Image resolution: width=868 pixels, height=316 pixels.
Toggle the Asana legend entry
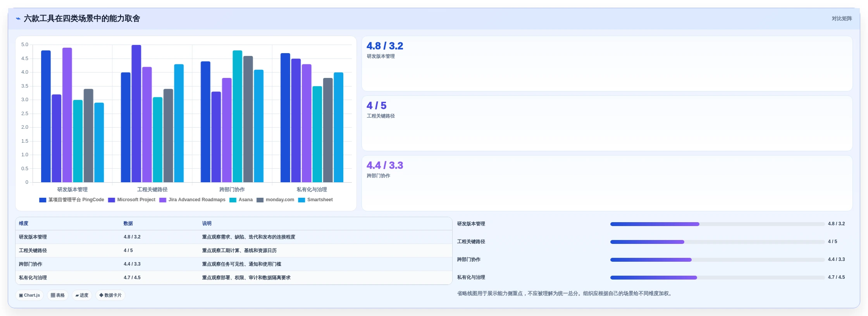(241, 200)
